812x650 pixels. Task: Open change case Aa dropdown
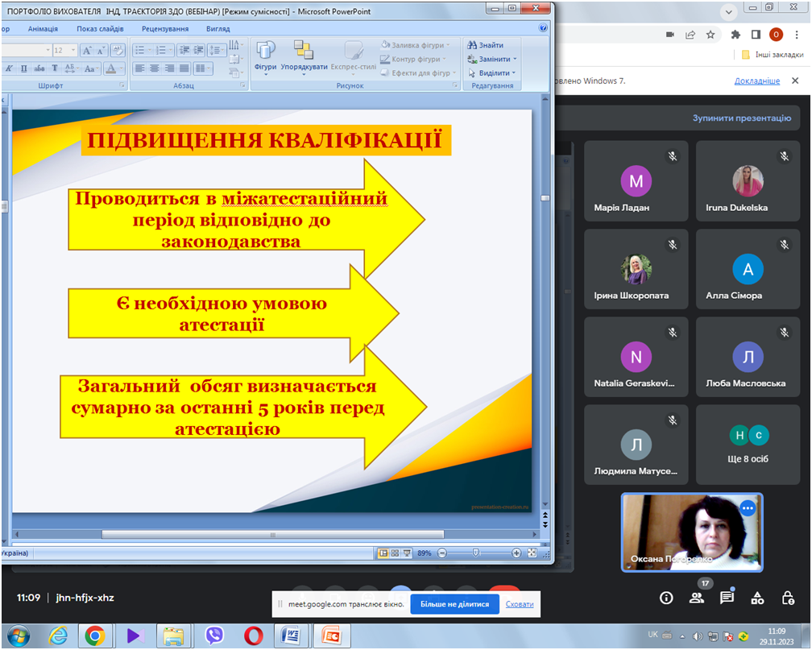91,68
